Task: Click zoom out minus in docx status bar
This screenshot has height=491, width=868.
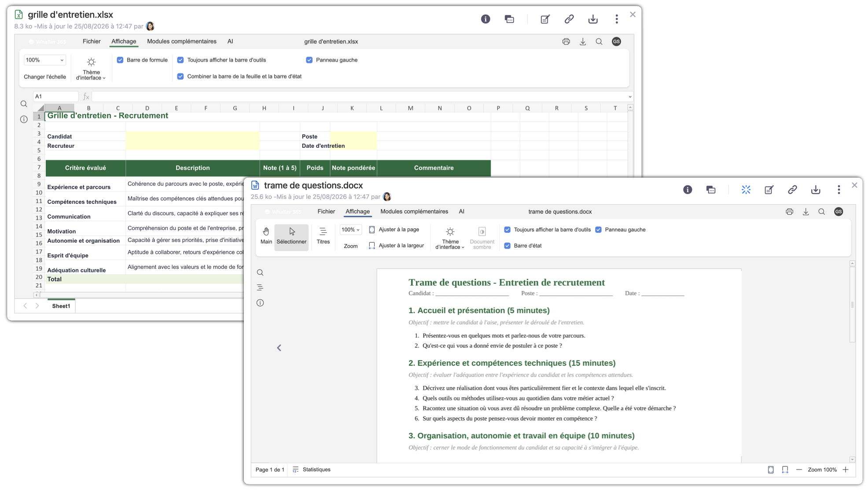Action: pyautogui.click(x=799, y=470)
